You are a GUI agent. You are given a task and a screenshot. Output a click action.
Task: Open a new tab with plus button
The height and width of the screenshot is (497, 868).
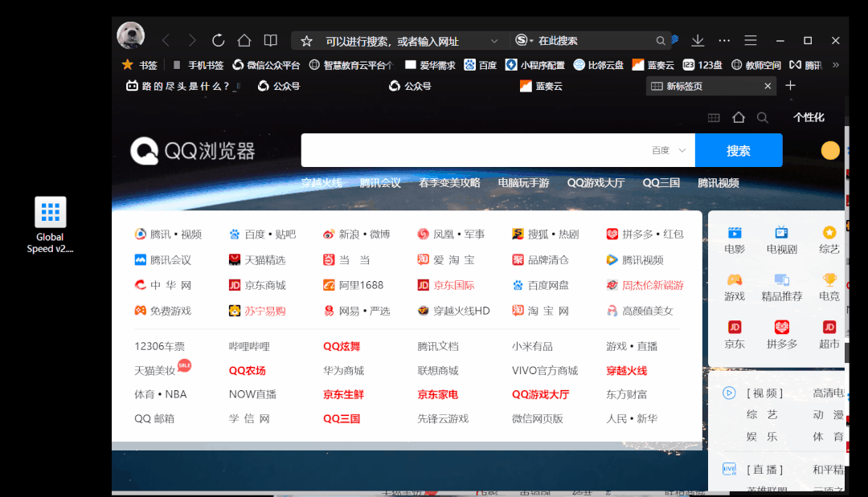(x=791, y=85)
